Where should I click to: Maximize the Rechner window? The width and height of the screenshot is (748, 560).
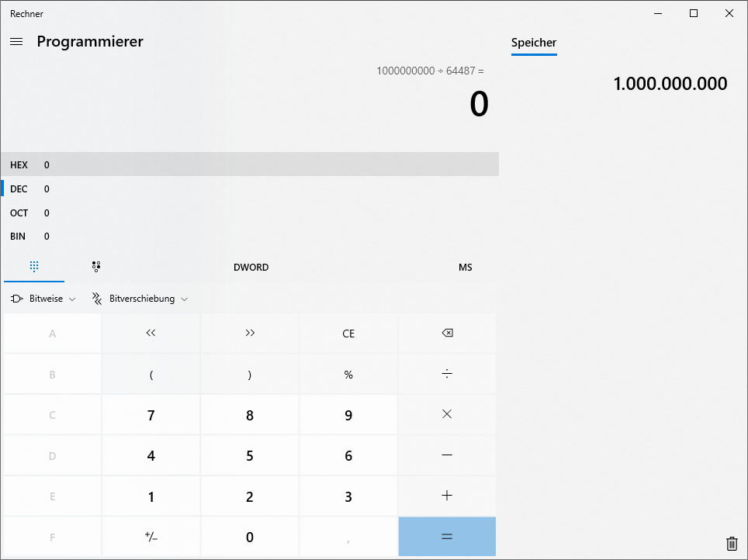tap(694, 13)
